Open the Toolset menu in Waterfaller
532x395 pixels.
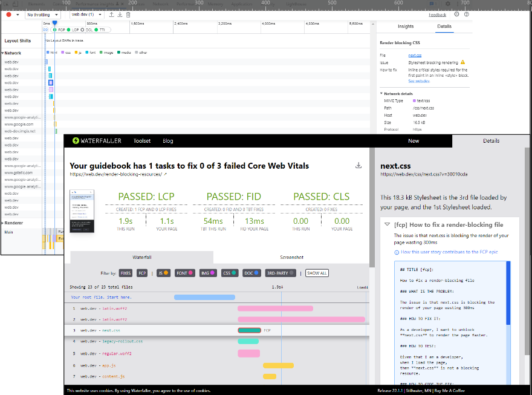point(142,141)
